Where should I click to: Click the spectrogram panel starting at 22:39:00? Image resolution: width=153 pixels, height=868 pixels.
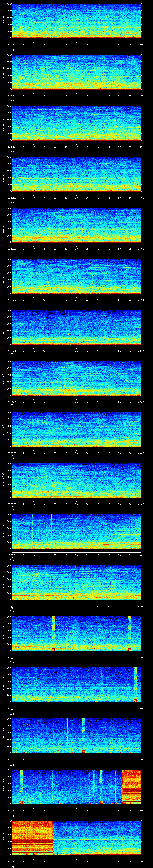coord(77,531)
